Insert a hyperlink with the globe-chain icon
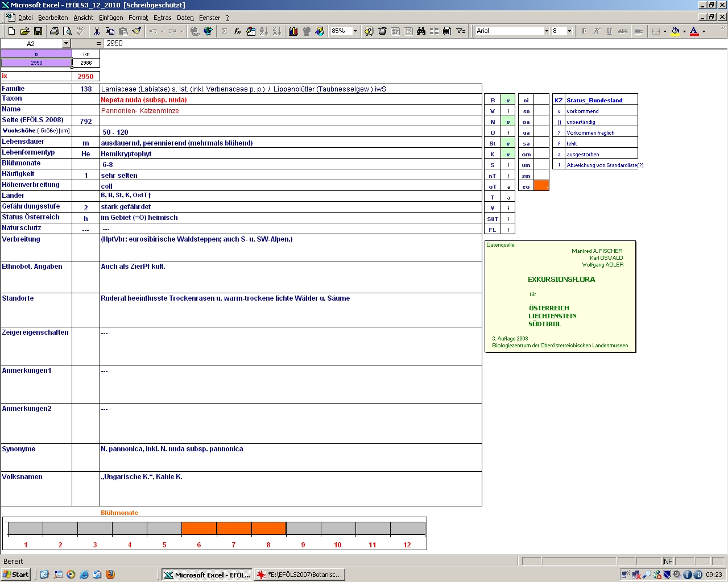Screen dimensions: 728x582 coord(195,31)
